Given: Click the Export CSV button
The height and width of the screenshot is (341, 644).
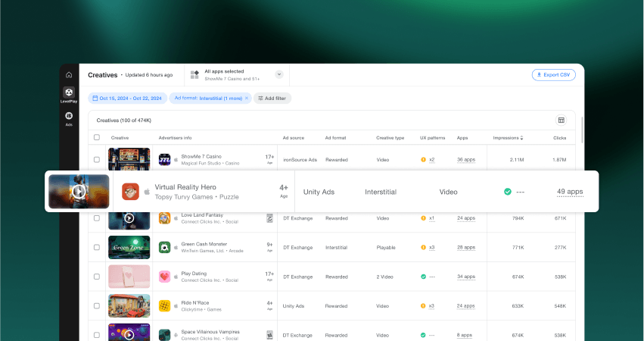Looking at the screenshot, I should (x=553, y=75).
